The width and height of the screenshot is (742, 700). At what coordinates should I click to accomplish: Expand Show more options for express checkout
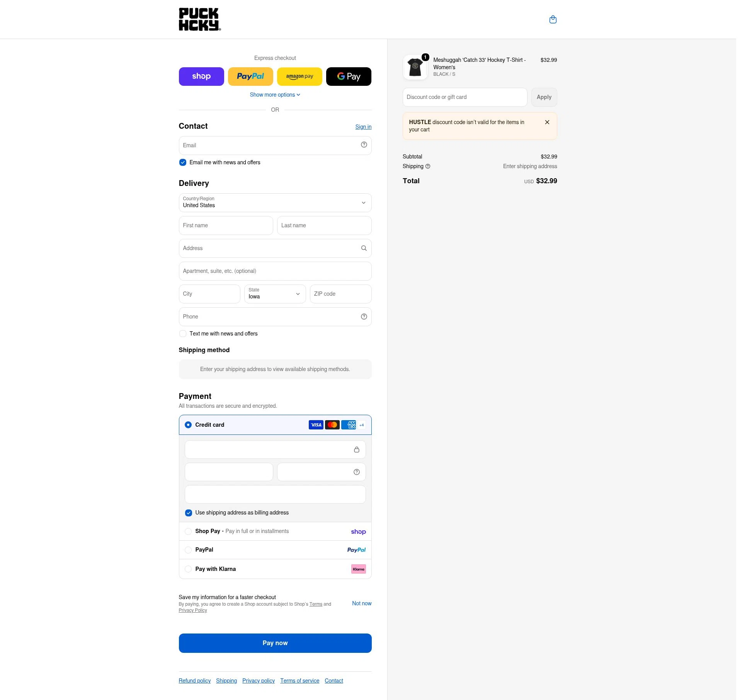pos(275,95)
